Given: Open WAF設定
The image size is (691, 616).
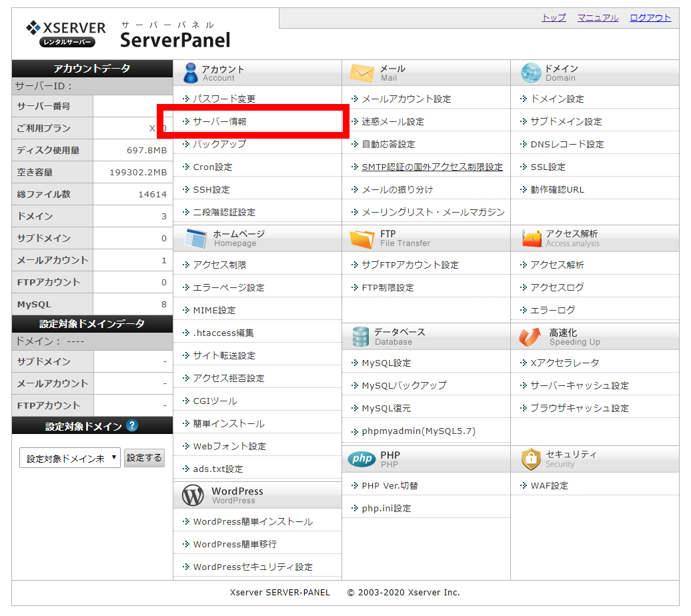Looking at the screenshot, I should (x=549, y=485).
